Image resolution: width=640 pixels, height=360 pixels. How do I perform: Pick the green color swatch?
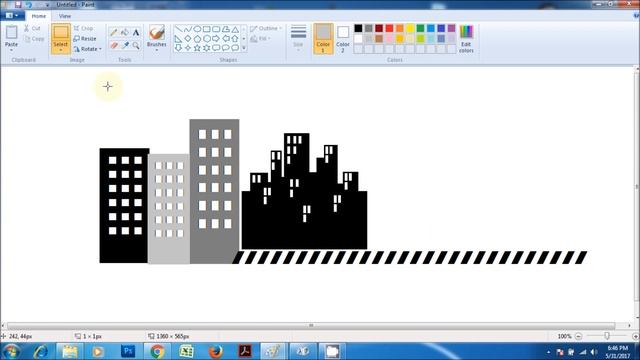[420, 28]
